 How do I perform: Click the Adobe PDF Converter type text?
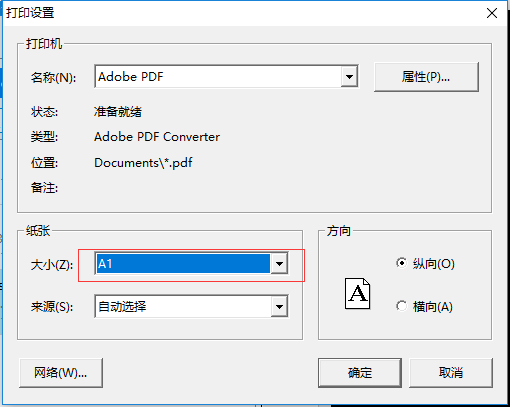coord(157,137)
